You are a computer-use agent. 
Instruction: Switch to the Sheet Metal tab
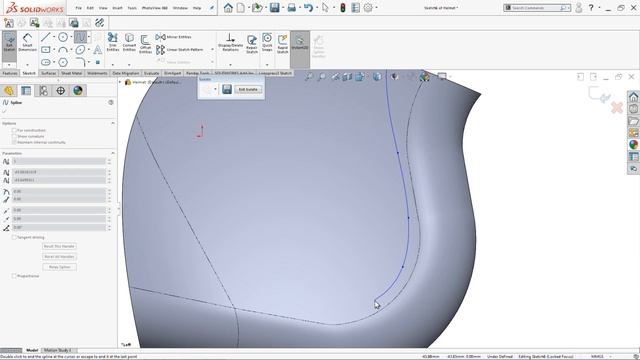tap(72, 73)
